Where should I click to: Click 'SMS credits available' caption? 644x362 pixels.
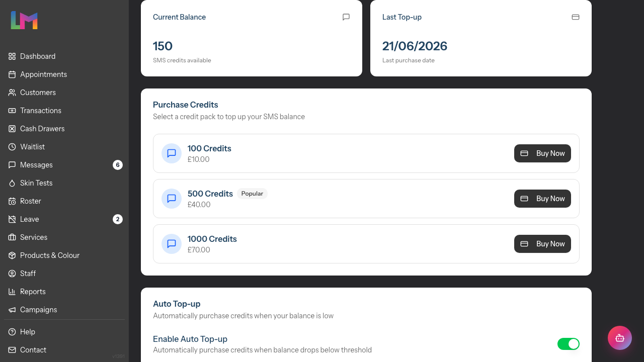(x=182, y=60)
